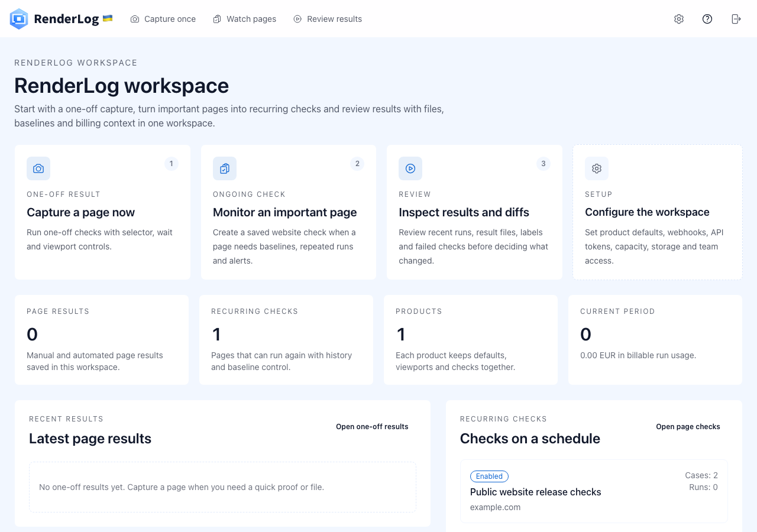Click the Products stat card
757x532 pixels.
471,340
